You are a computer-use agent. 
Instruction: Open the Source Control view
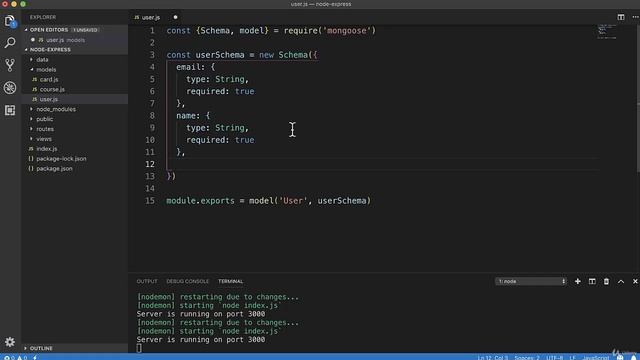[x=10, y=65]
